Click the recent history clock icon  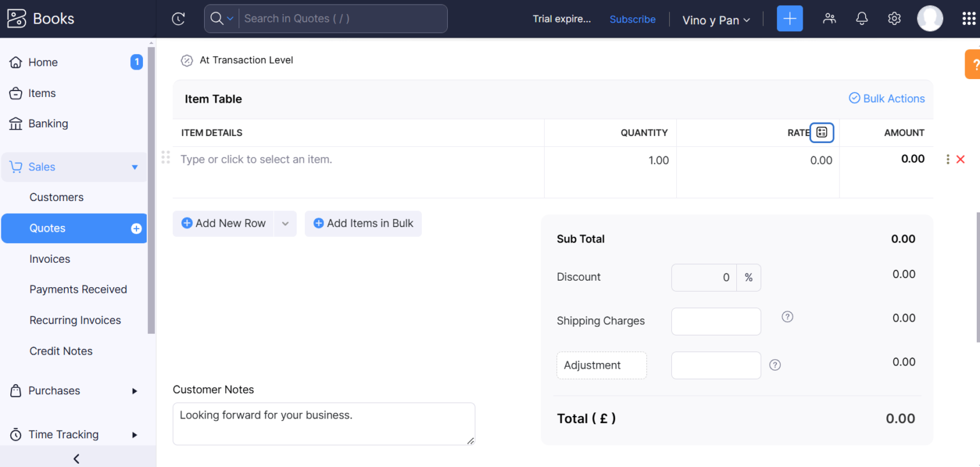tap(178, 19)
